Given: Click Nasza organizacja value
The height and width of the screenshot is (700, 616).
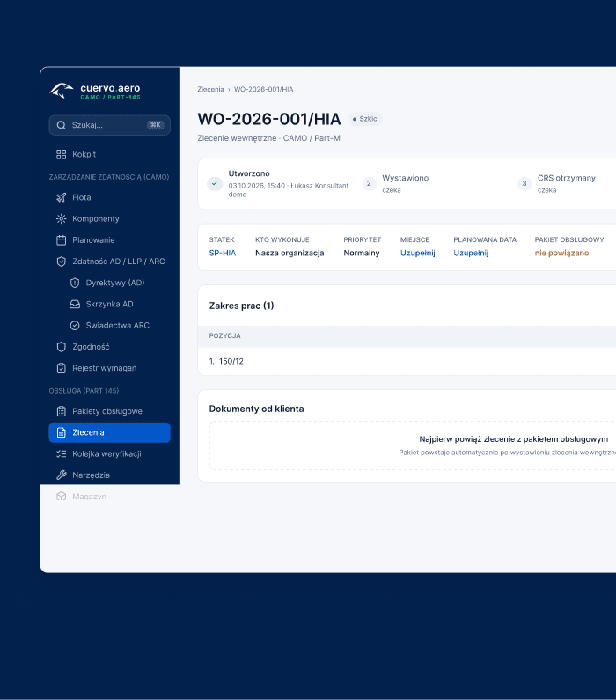Looking at the screenshot, I should point(290,253).
